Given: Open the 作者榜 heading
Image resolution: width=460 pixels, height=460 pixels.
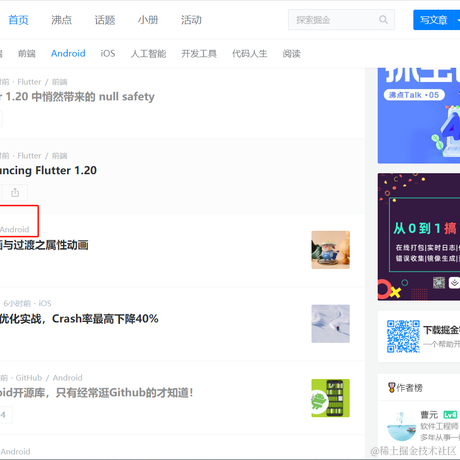Looking at the screenshot, I should (x=409, y=388).
